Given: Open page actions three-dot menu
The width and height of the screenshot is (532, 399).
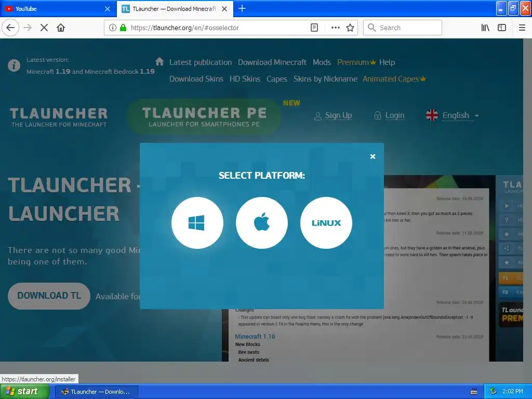Looking at the screenshot, I should [335, 28].
